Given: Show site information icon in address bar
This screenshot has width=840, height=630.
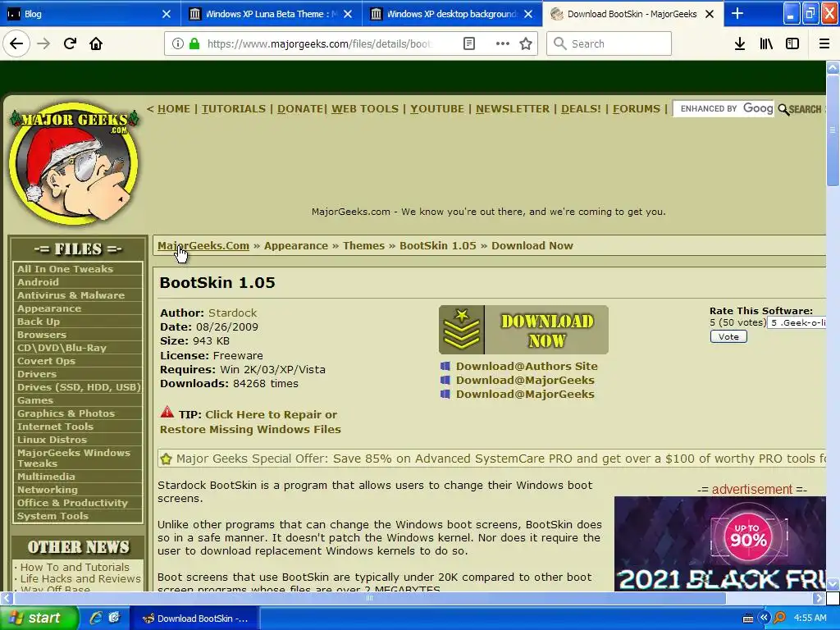Looking at the screenshot, I should coord(178,43).
